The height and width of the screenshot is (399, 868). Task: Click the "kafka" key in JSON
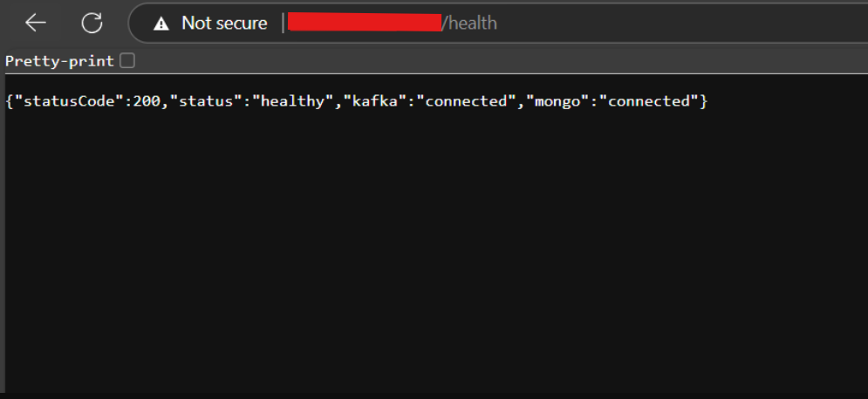[x=375, y=101]
